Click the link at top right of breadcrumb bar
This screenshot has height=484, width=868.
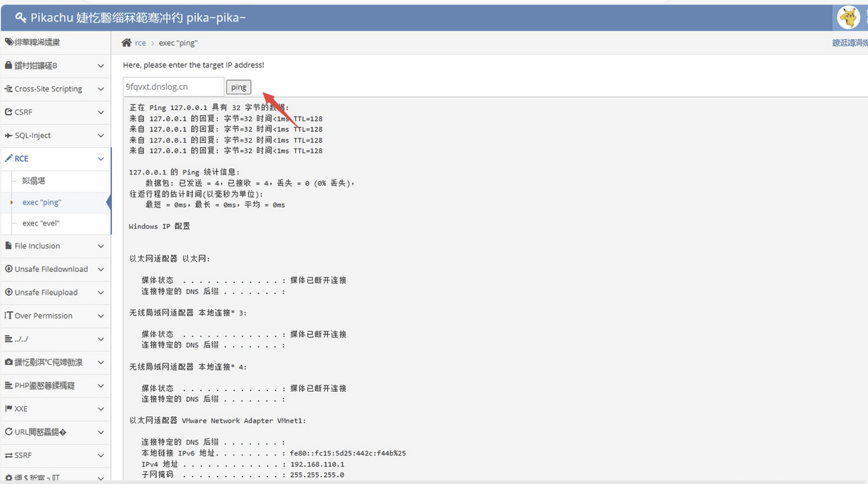pyautogui.click(x=849, y=43)
